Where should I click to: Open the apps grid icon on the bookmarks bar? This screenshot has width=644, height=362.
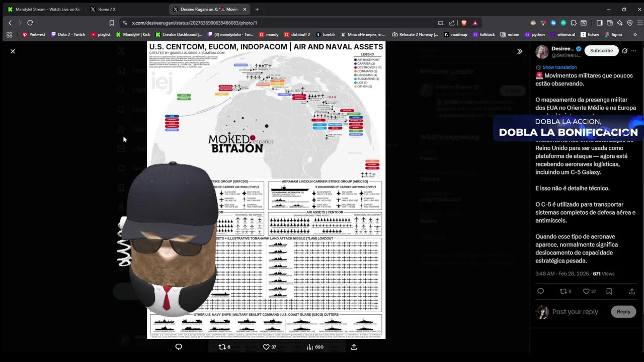[x=9, y=35]
